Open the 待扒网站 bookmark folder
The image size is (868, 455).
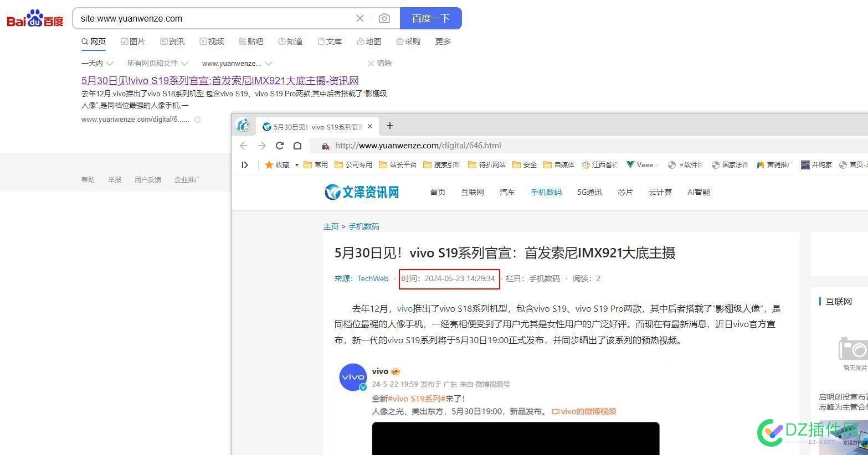487,164
